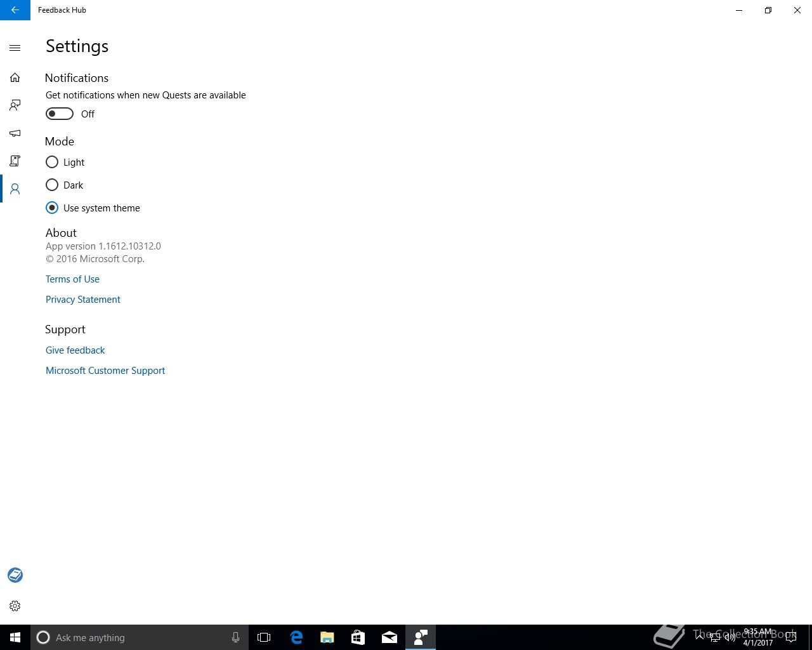Restore down the Feedback Hub window
The width and height of the screenshot is (812, 650).
click(768, 10)
